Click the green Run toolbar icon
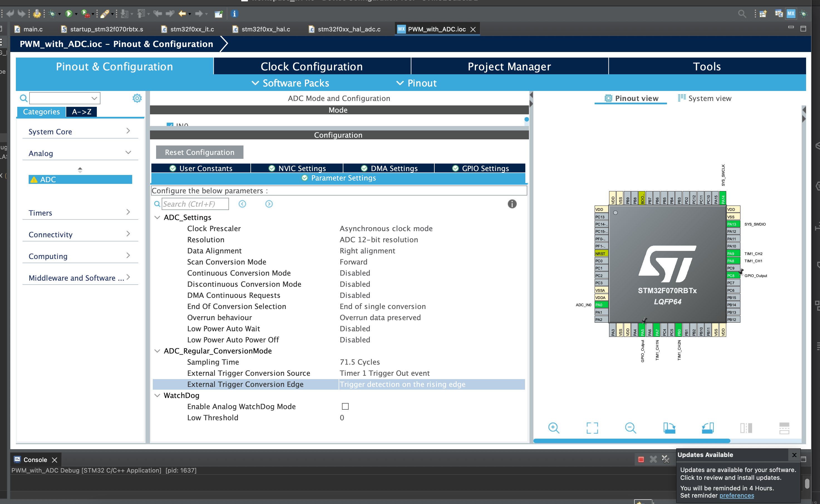The height and width of the screenshot is (504, 820). (x=69, y=14)
